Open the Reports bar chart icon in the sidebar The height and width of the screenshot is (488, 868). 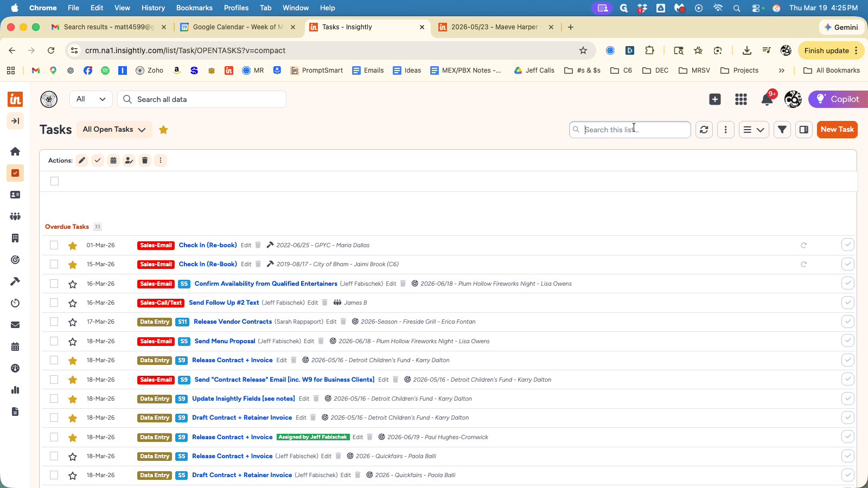coord(15,390)
